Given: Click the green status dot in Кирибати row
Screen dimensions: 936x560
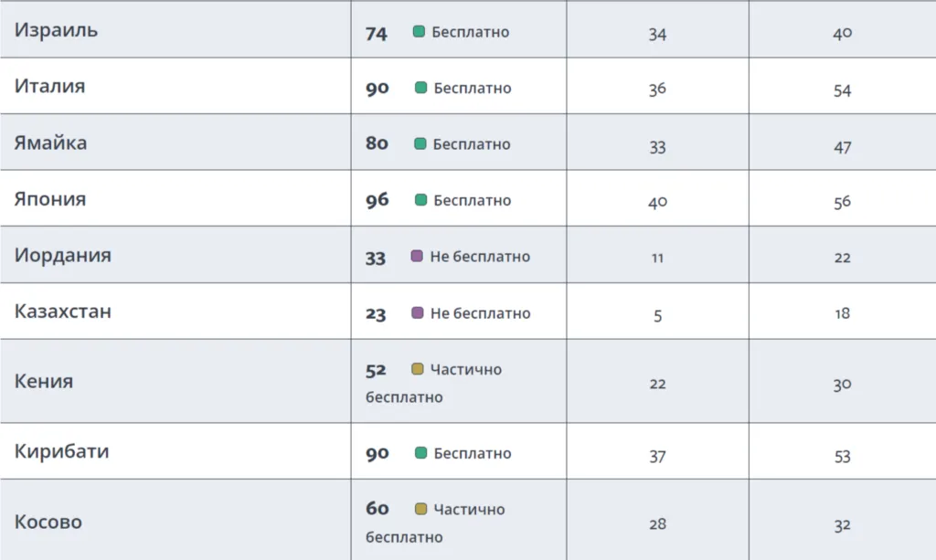Looking at the screenshot, I should (x=420, y=453).
